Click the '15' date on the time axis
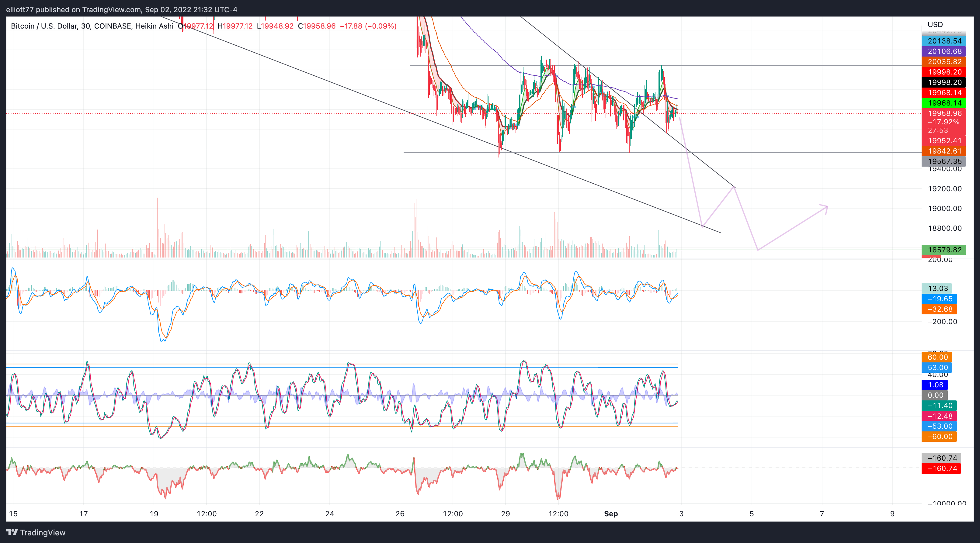 click(x=13, y=514)
